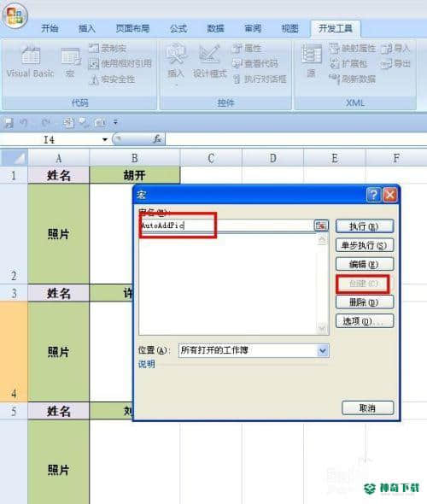Screen dimensions: 427x504
Task: Click the Office button logo
Action: tap(15, 15)
